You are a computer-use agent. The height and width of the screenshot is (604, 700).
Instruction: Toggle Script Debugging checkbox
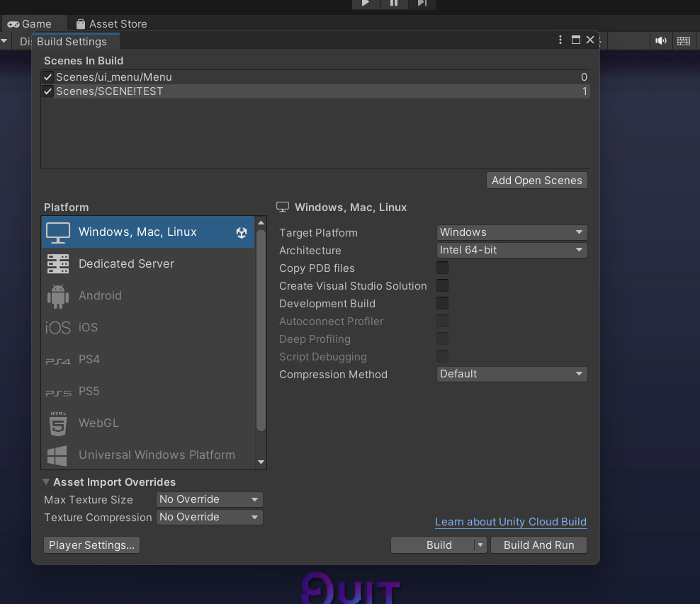(x=442, y=356)
